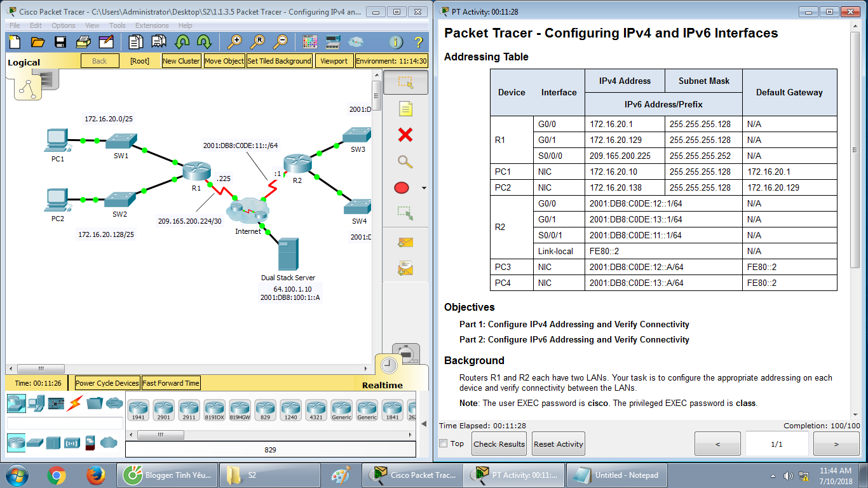This screenshot has height=488, width=868.
Task: Activate the Inspect magnifier tool
Action: click(x=405, y=161)
